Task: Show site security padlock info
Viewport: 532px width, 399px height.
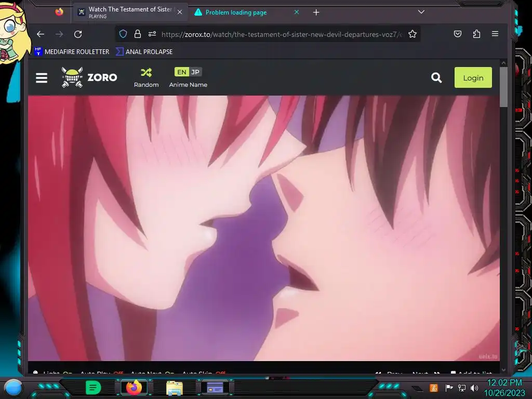Action: (137, 34)
